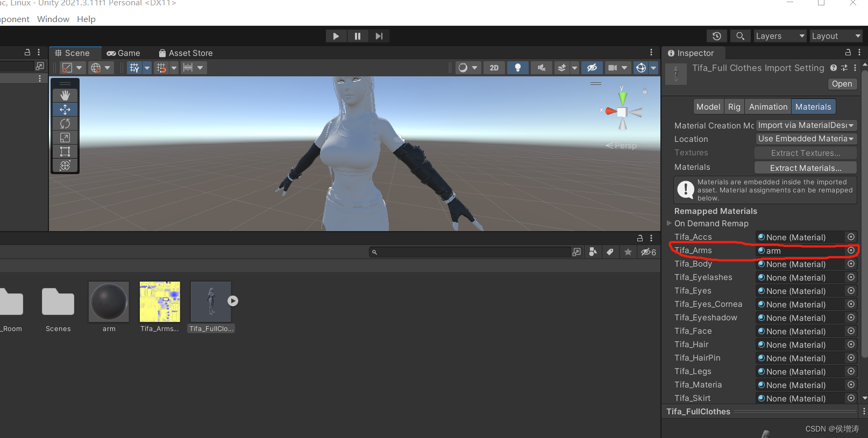The height and width of the screenshot is (438, 868).
Task: Click the green Y axis gizmo cone
Action: point(622,97)
